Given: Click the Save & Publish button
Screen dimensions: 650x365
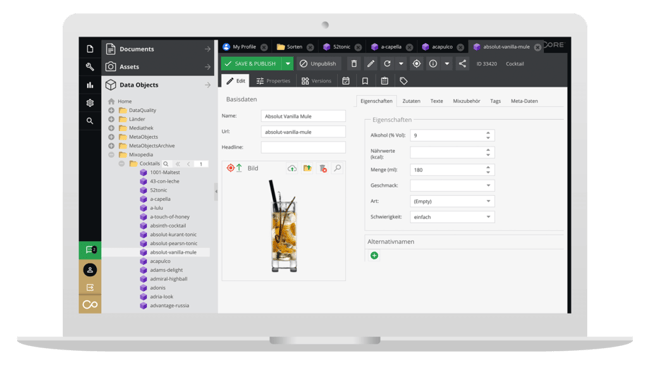Looking at the screenshot, I should [252, 63].
